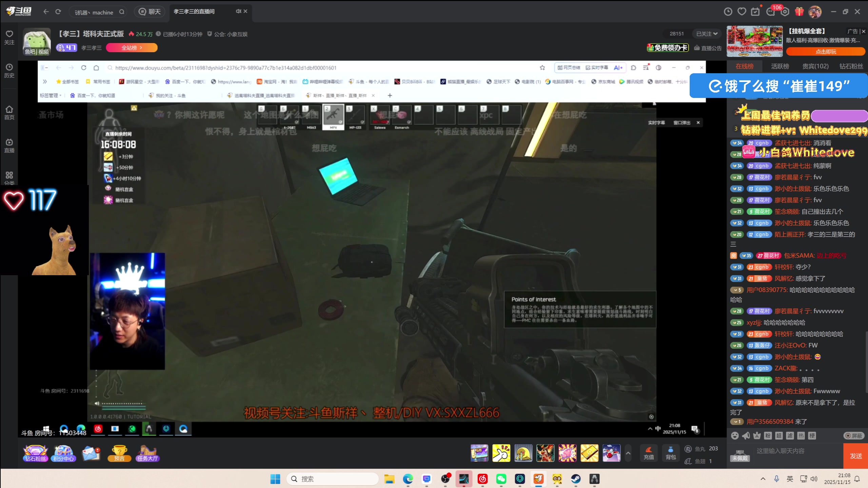Open the 钻石粉丝 diamond fans icon
Viewport: 868px width, 488px height.
coord(35,453)
